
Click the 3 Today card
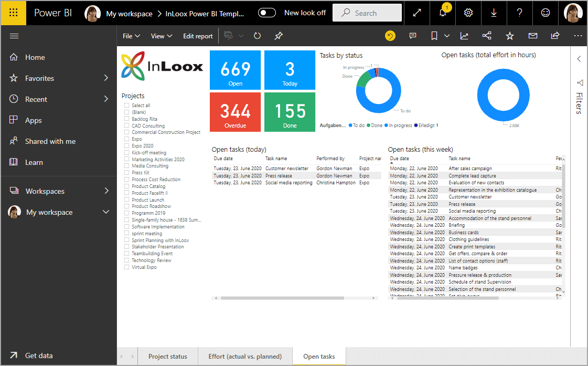290,70
